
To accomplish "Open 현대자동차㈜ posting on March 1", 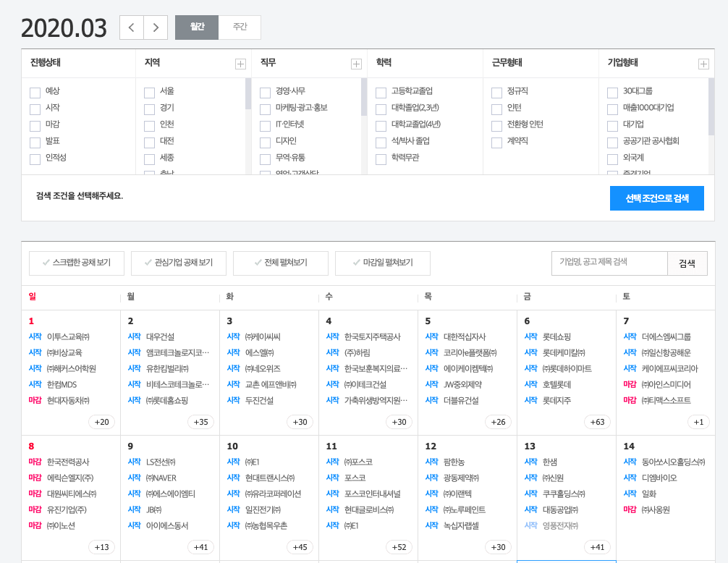I will (x=68, y=400).
